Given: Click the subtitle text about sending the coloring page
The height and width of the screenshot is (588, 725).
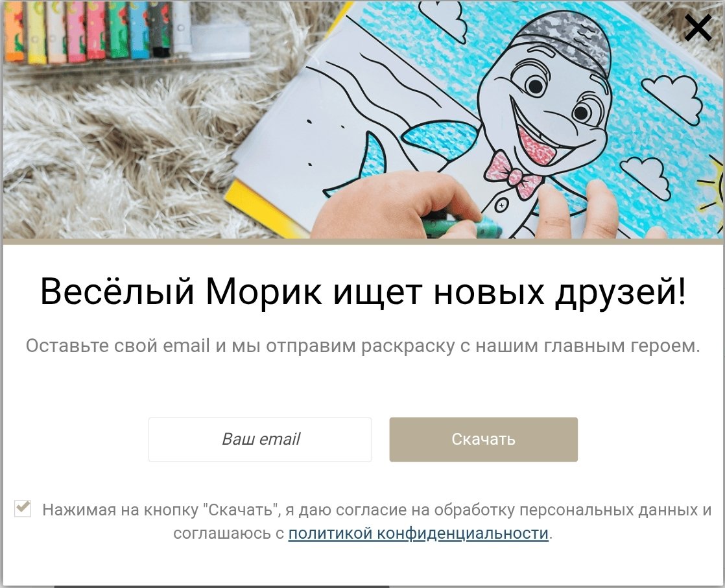Looking at the screenshot, I should (363, 346).
